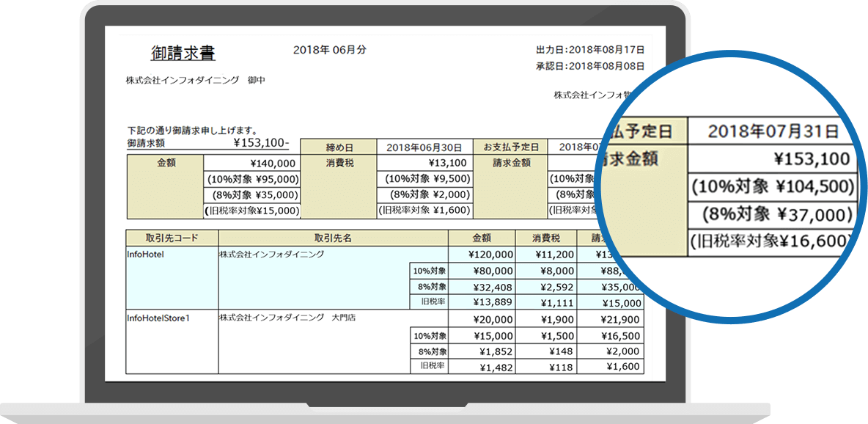
Task: Click the (旧税率対象 ¥1,600) tax cell
Action: tap(424, 211)
